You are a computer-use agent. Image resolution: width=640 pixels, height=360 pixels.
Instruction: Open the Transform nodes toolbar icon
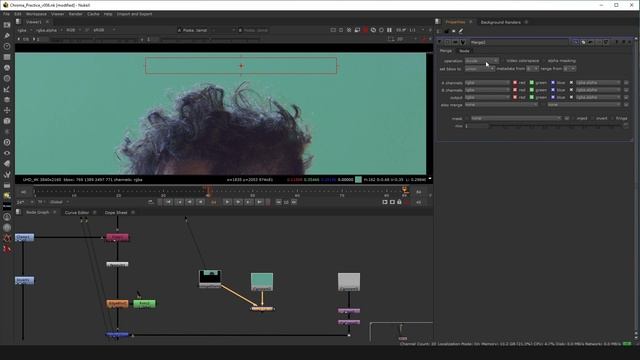7,110
